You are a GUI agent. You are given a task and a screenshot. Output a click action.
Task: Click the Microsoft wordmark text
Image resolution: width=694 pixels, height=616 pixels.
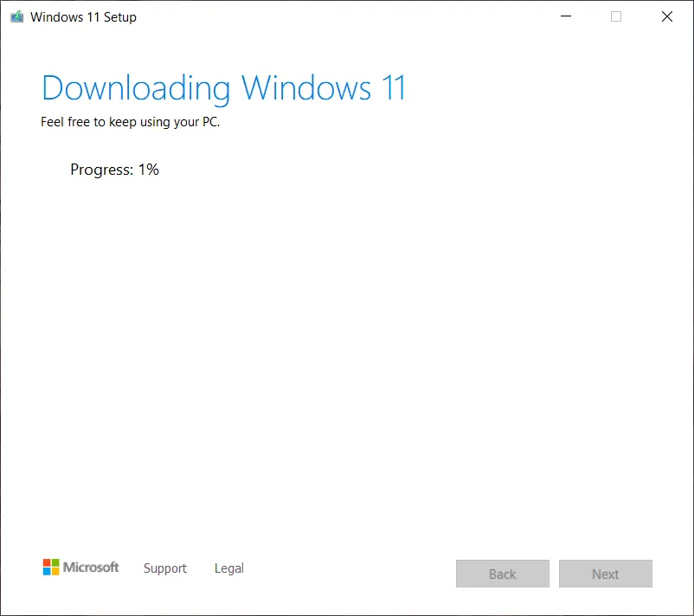coord(91,568)
